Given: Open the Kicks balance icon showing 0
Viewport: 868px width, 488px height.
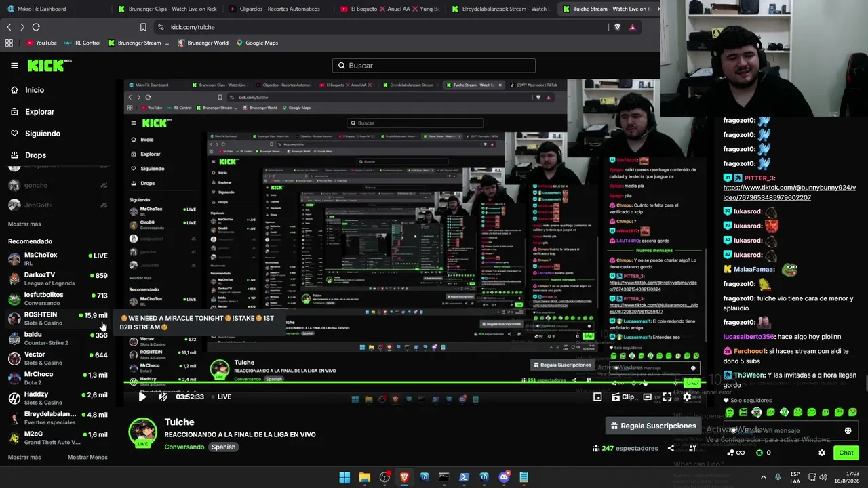Looking at the screenshot, I should (764, 453).
